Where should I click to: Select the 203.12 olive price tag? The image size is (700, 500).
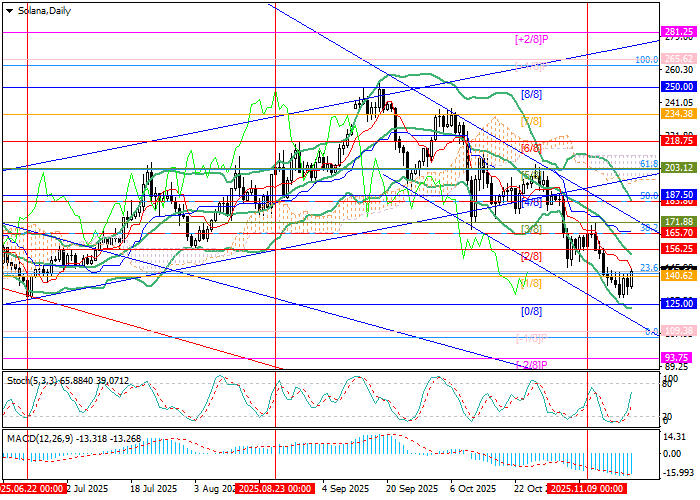678,168
